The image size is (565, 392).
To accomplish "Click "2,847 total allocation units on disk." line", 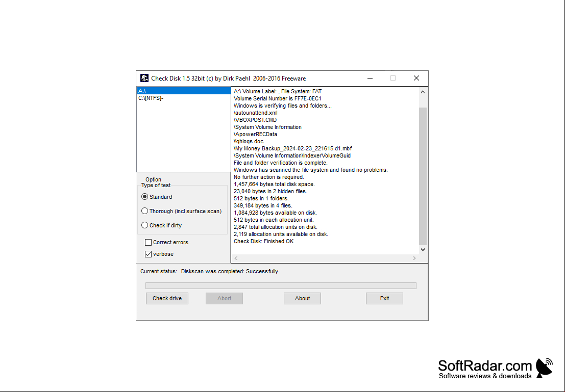I will 276,227.
